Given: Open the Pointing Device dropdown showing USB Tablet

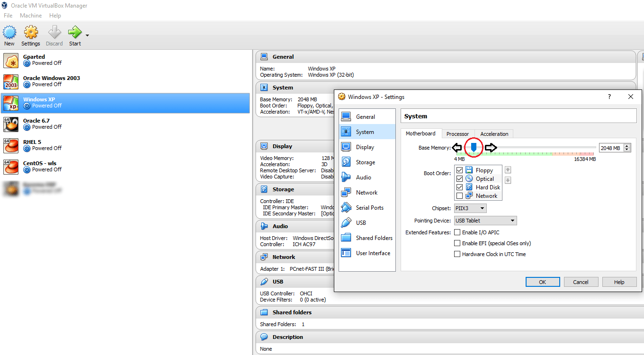Looking at the screenshot, I should [x=485, y=221].
